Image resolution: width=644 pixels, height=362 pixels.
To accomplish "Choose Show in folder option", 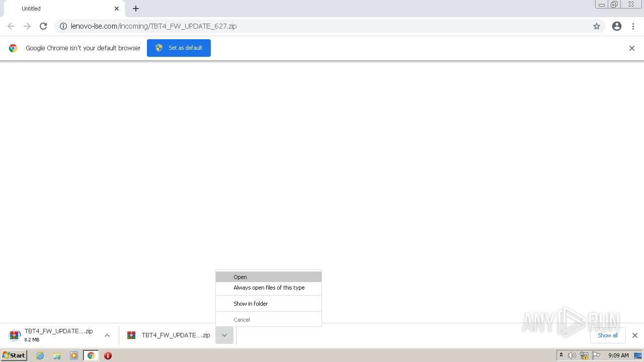I will point(269,304).
